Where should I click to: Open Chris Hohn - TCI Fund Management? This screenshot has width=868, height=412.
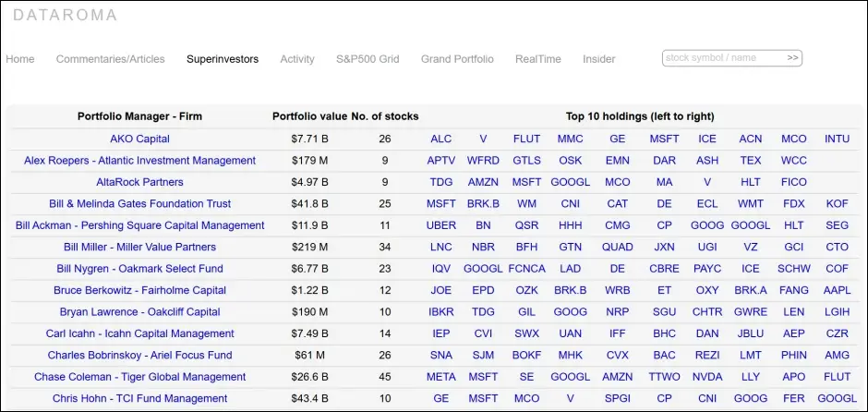pyautogui.click(x=140, y=398)
